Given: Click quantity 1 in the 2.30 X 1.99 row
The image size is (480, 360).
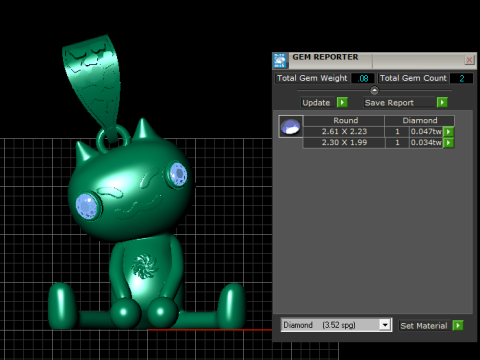Looking at the screenshot, I should pos(397,143).
